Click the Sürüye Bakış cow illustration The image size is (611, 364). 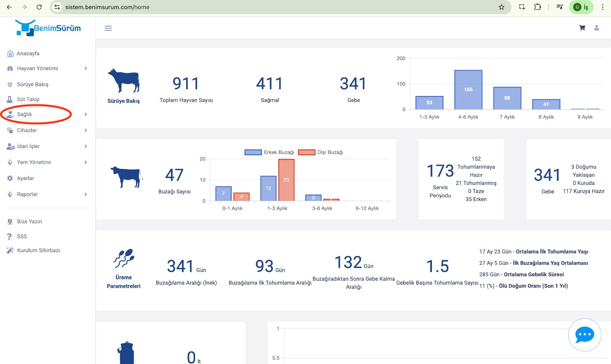[x=124, y=81]
